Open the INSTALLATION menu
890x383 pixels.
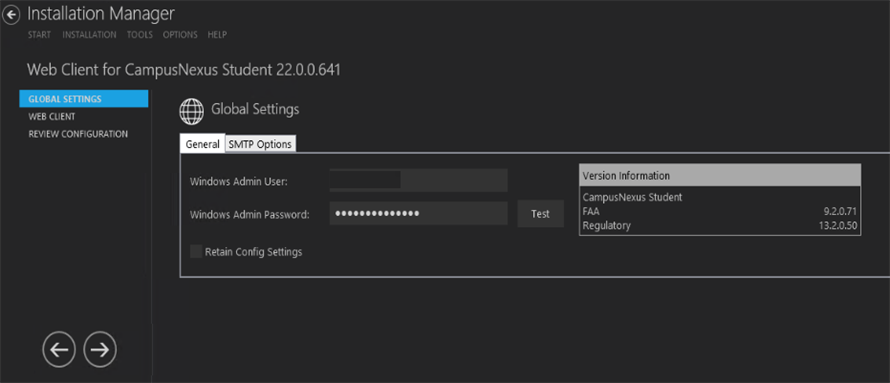[x=89, y=35]
